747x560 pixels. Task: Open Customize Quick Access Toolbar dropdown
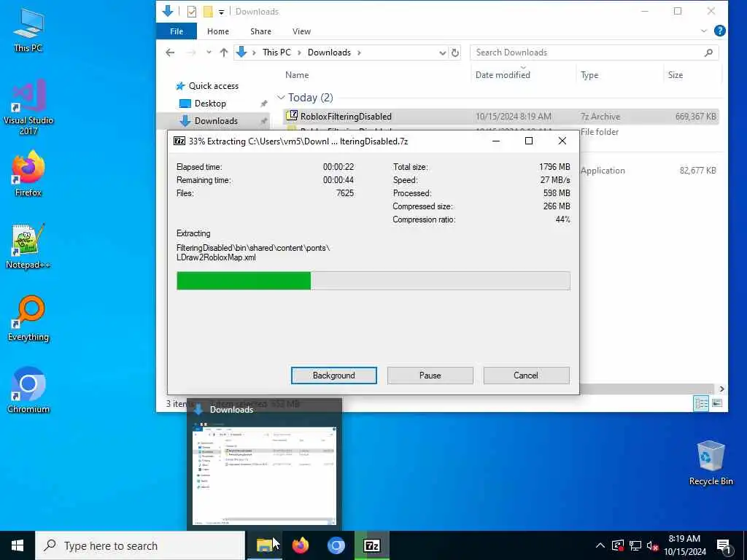point(221,12)
